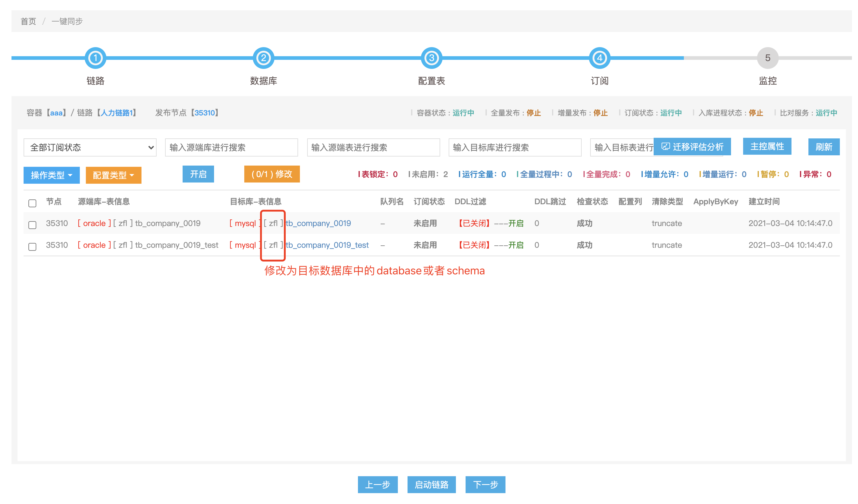
Task: Click 一键同步 breadcrumb item
Action: click(x=67, y=21)
